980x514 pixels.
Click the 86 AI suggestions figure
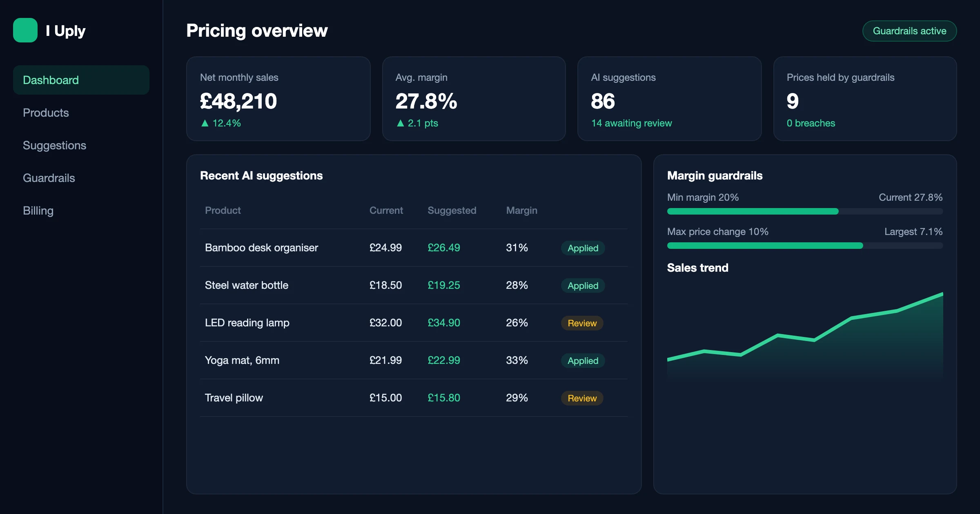tap(603, 101)
